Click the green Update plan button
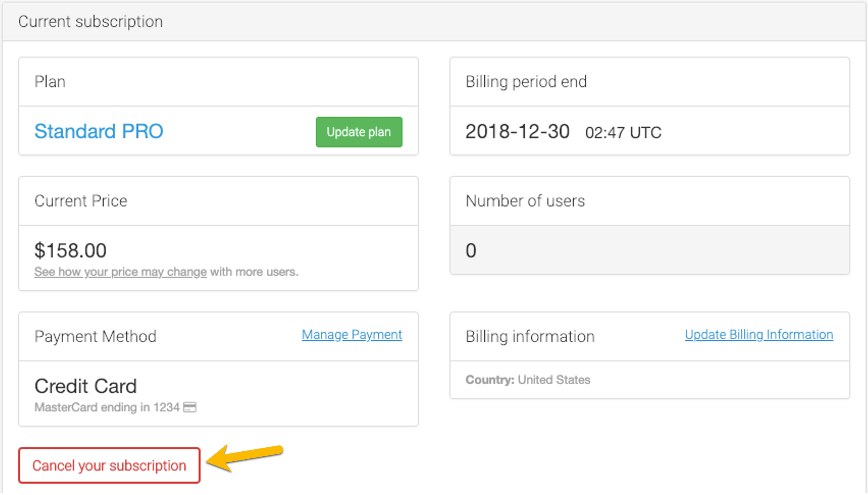This screenshot has width=868, height=495. (359, 132)
